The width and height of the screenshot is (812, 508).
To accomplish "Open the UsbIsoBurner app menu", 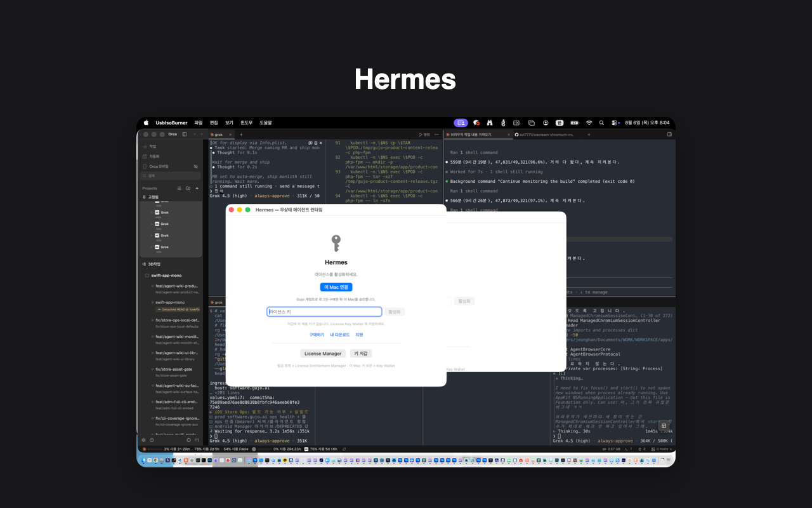I will pyautogui.click(x=171, y=123).
